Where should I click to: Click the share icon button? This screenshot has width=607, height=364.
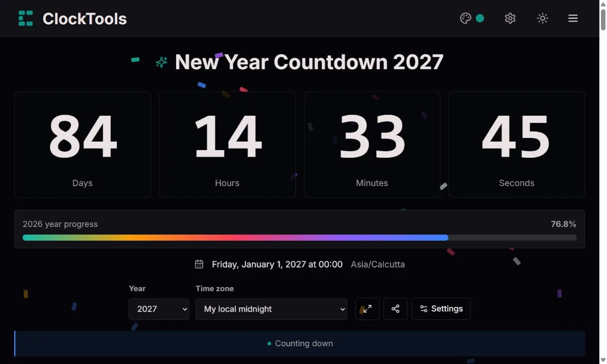pos(396,309)
